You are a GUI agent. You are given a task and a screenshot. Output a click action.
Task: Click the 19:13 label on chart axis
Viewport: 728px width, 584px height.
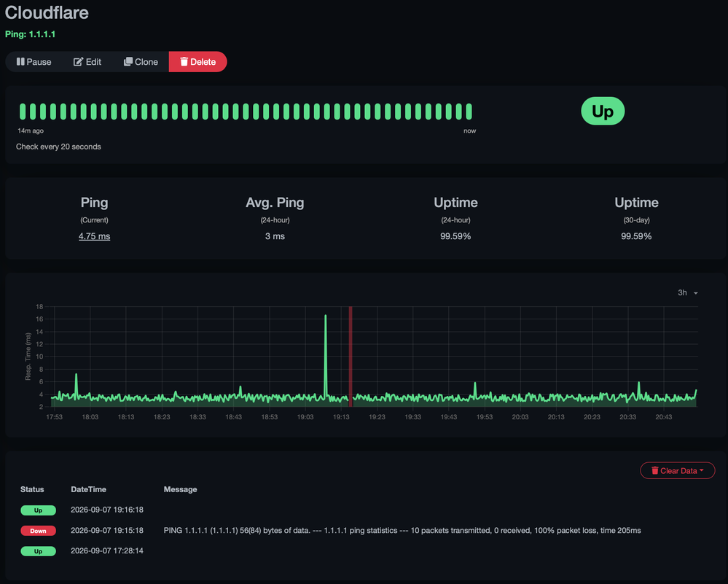(341, 417)
